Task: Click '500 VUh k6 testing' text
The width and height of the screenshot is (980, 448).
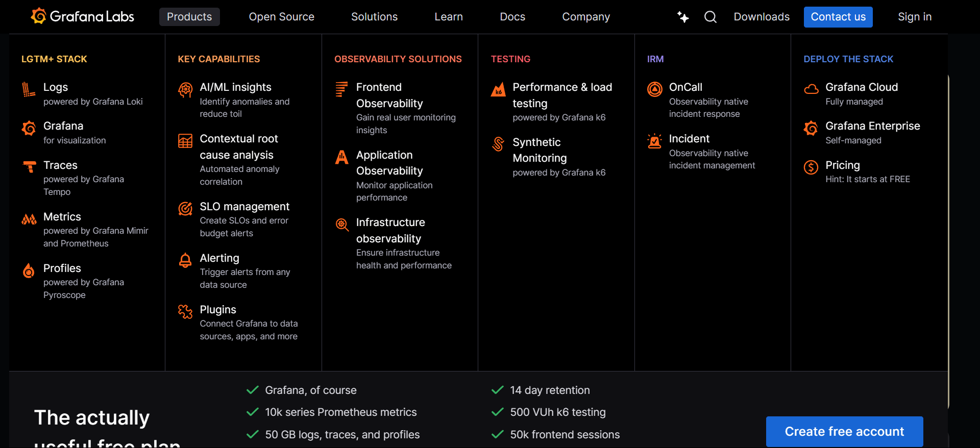Action: tap(558, 412)
